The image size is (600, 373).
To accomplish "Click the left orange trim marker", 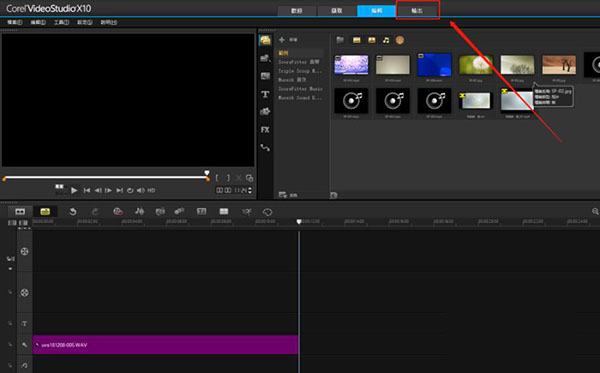I will coord(4,179).
